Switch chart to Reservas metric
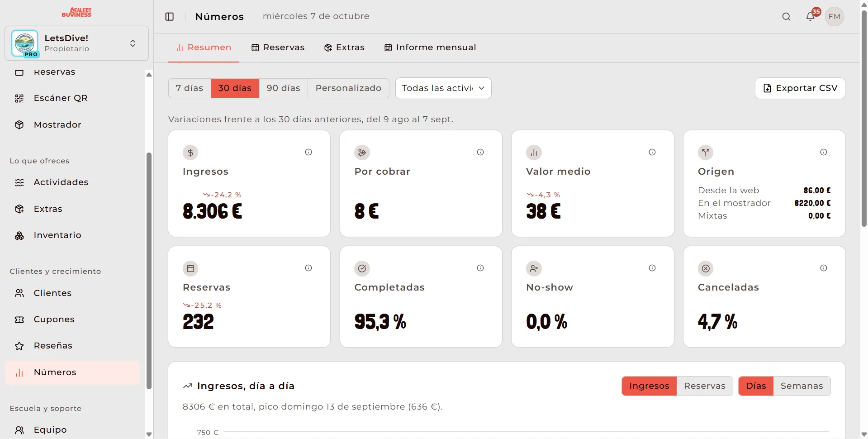The width and height of the screenshot is (868, 439). 705,386
